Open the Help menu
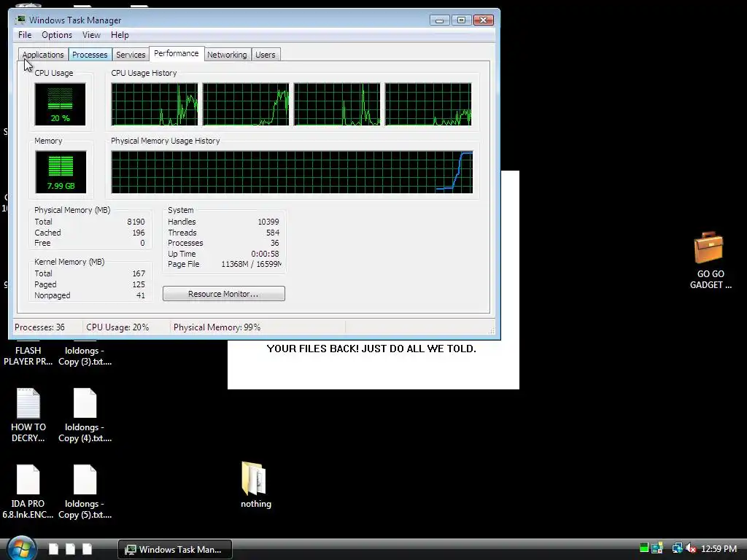The image size is (747, 560). [120, 35]
